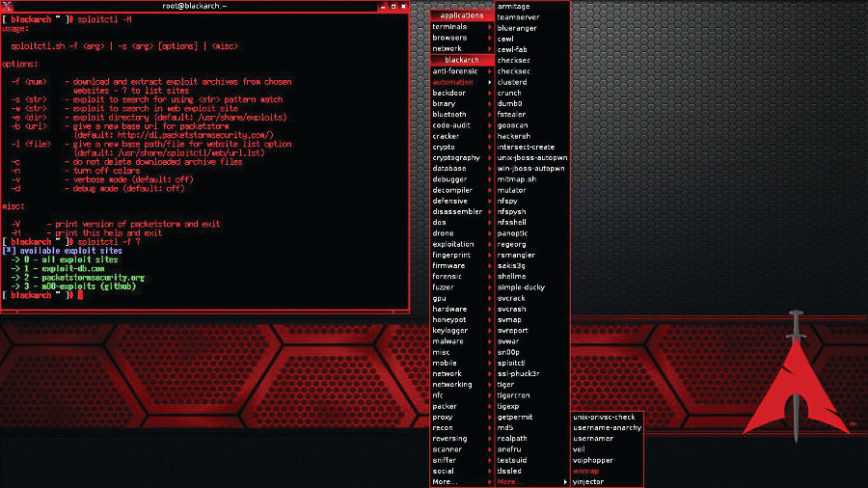Launch svcrack tool
Viewport: 868px width, 488px height.
511,298
